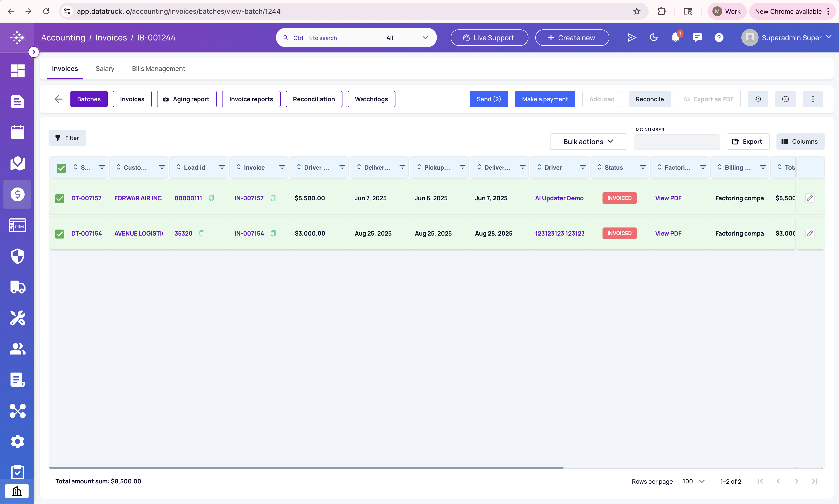This screenshot has height=504, width=839.
Task: Edit row DT-007157 with pencil icon
Action: click(810, 198)
